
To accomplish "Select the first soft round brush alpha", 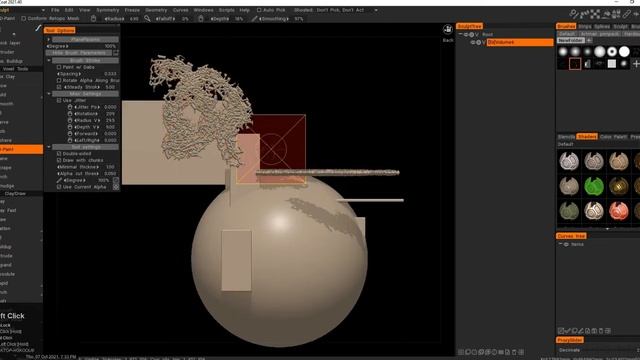I will pos(563,51).
